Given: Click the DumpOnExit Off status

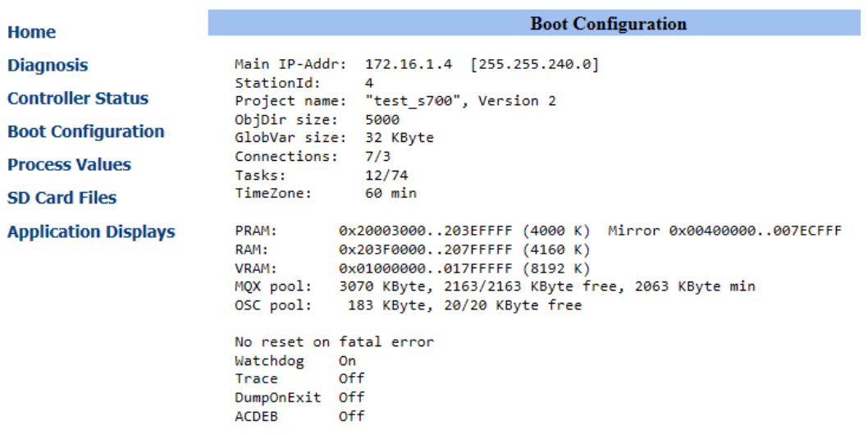Looking at the screenshot, I should (x=351, y=398).
